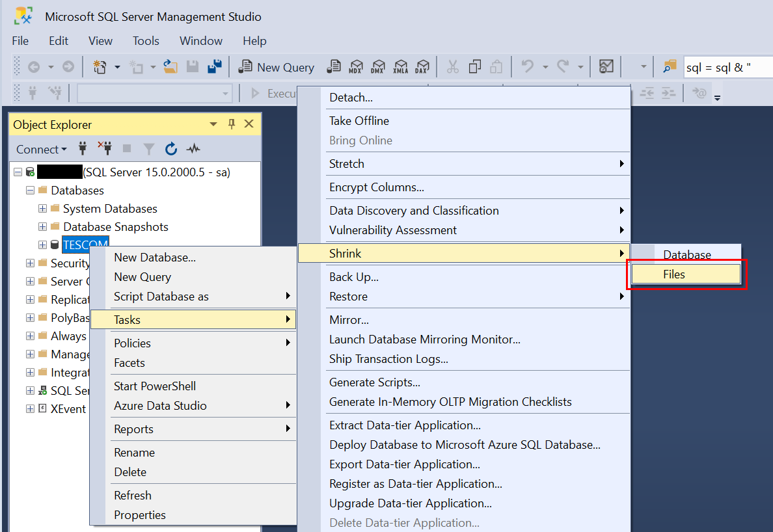Click the Undo arrow icon
This screenshot has height=532, width=773.
coord(528,66)
